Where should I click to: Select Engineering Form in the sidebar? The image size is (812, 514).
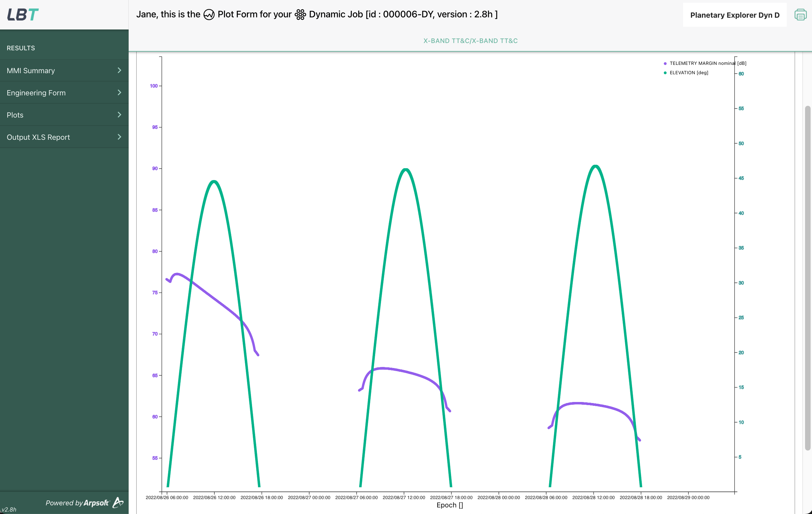36,92
